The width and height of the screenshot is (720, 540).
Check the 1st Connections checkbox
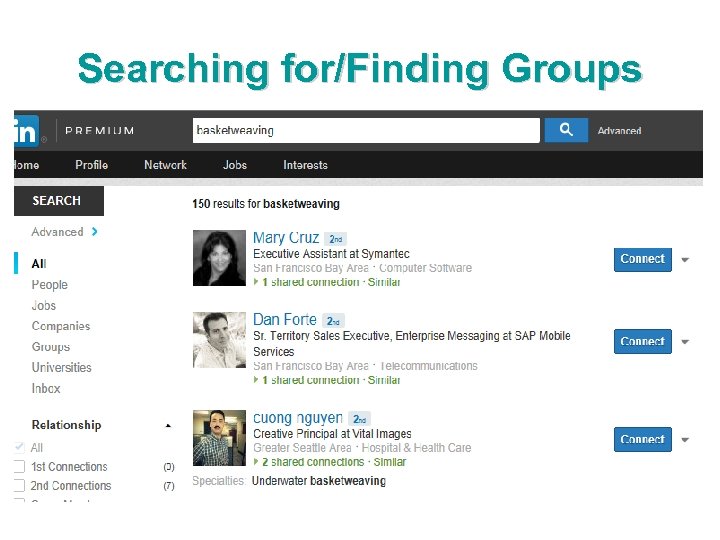pyautogui.click(x=19, y=467)
